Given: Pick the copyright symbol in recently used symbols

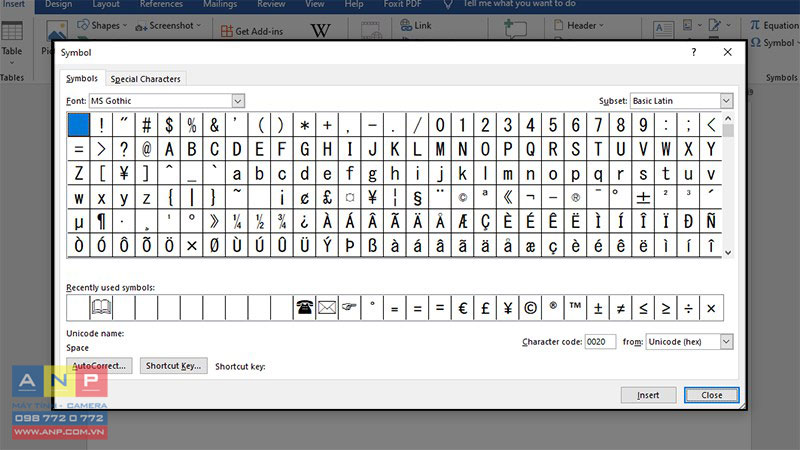Looking at the screenshot, I should (530, 308).
